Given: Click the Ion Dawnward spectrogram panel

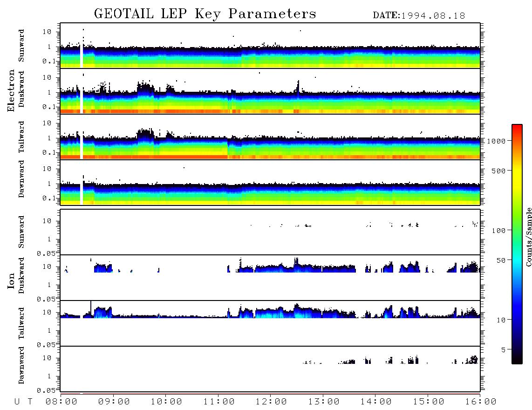Looking at the screenshot, I should point(270,369).
